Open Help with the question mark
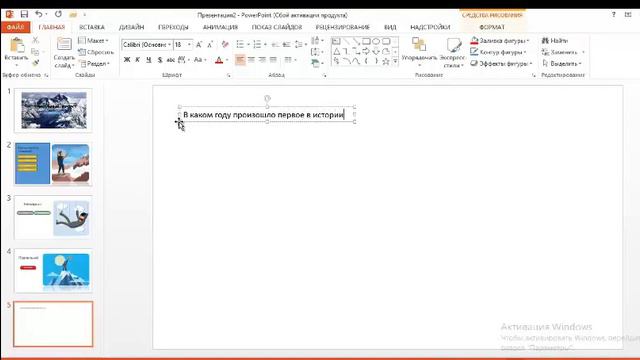640x360 pixels. click(x=613, y=14)
